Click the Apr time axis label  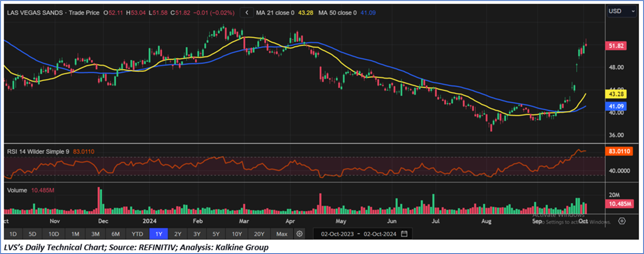pos(290,221)
